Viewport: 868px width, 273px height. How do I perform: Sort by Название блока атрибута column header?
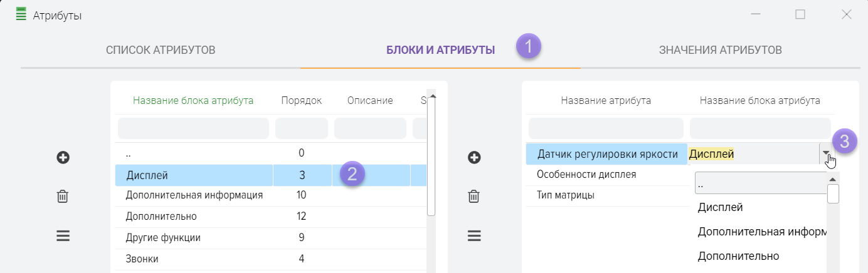(193, 101)
